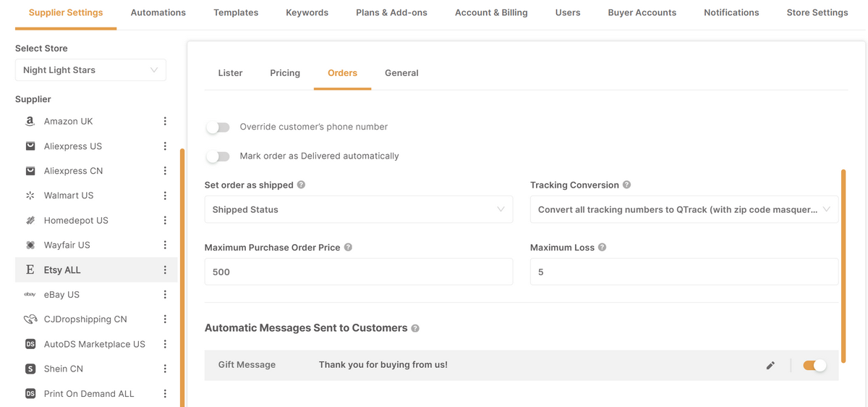
Task: Open the Tracking Conversion dropdown
Action: [684, 209]
